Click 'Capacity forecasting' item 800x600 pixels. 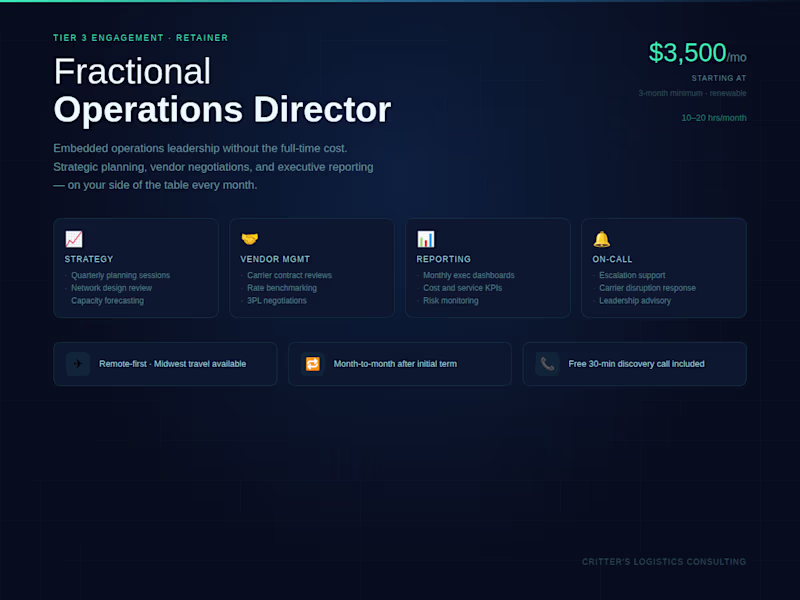coord(107,301)
